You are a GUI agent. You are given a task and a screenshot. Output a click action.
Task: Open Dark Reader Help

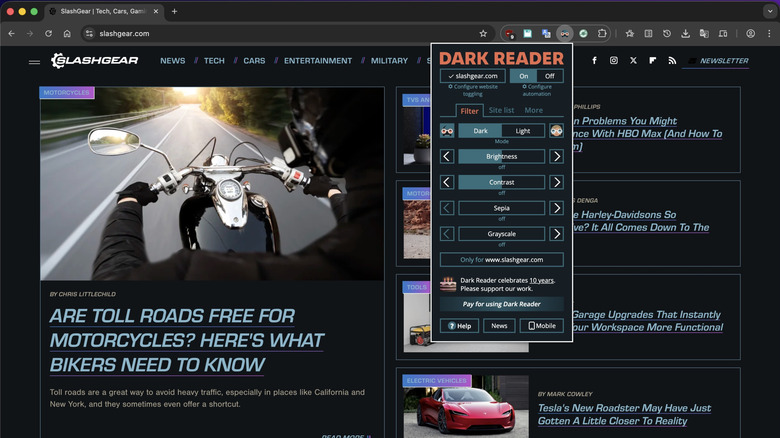(459, 326)
